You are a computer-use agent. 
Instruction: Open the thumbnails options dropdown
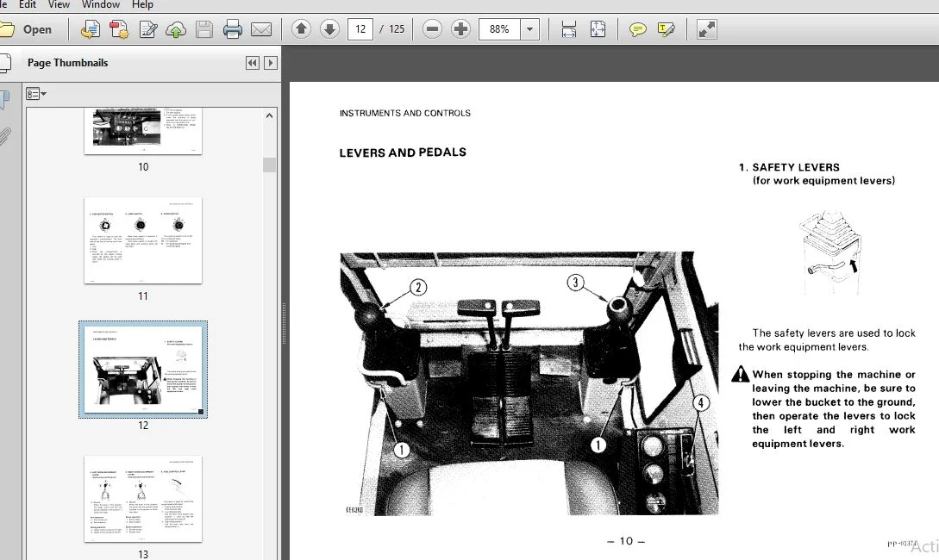click(36, 94)
